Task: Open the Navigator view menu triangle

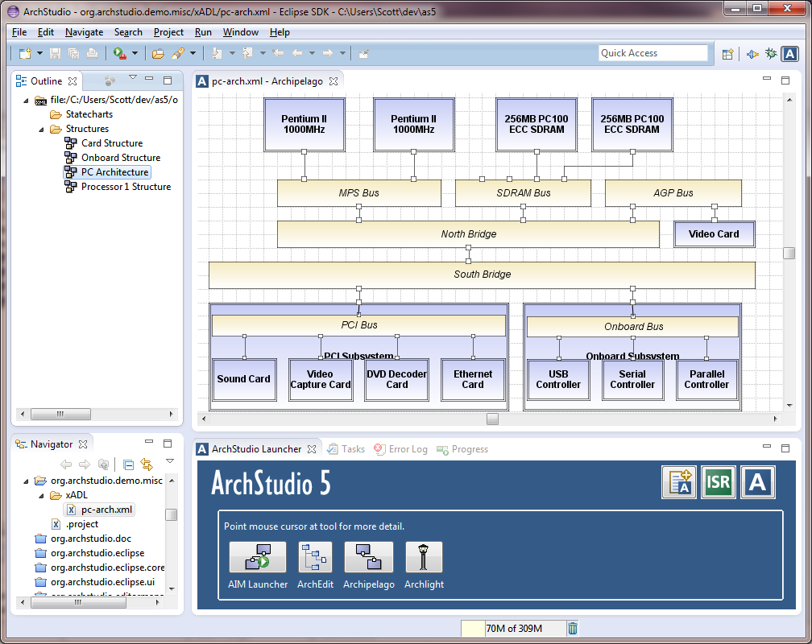Action: coord(169,460)
